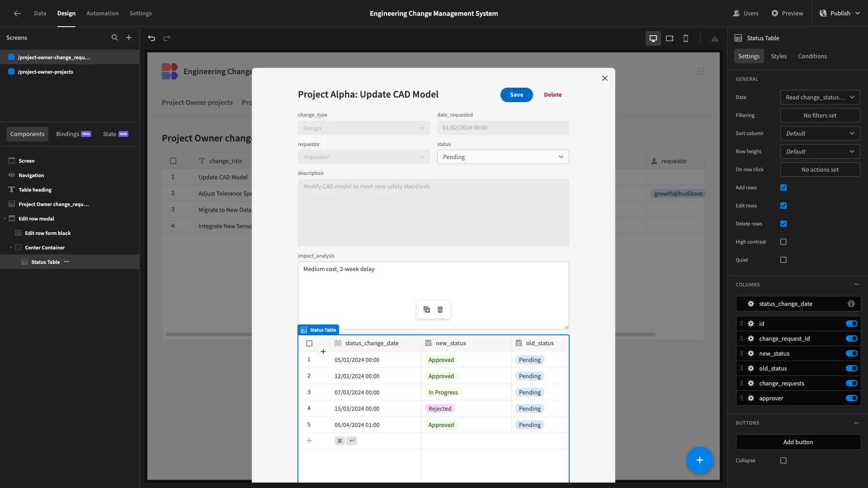868x488 pixels.
Task: Switch to the Conditions tab
Action: [x=812, y=56]
